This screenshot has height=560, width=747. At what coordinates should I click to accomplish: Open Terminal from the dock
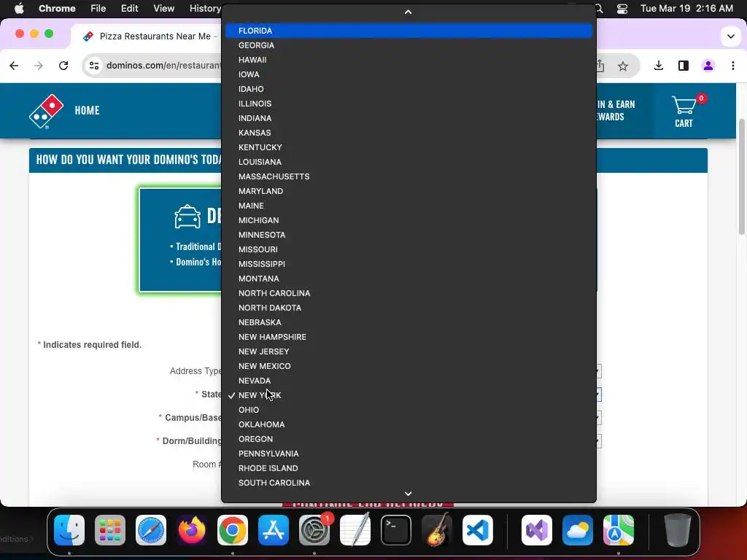(396, 530)
